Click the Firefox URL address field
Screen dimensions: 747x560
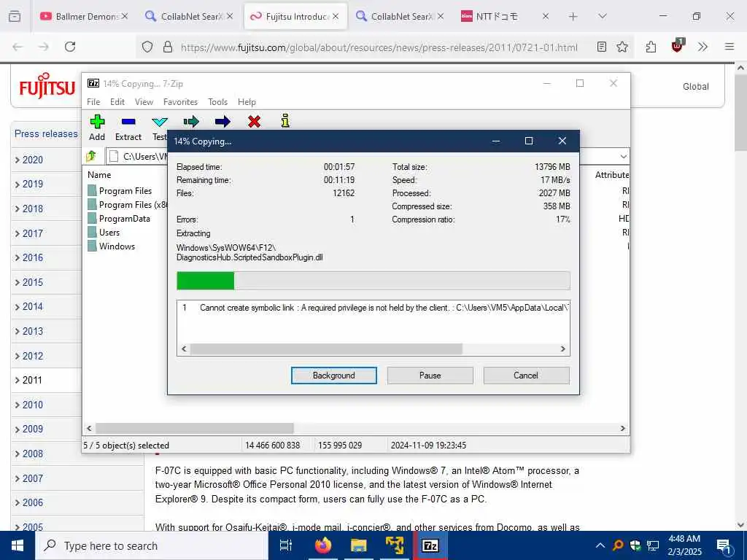point(379,47)
